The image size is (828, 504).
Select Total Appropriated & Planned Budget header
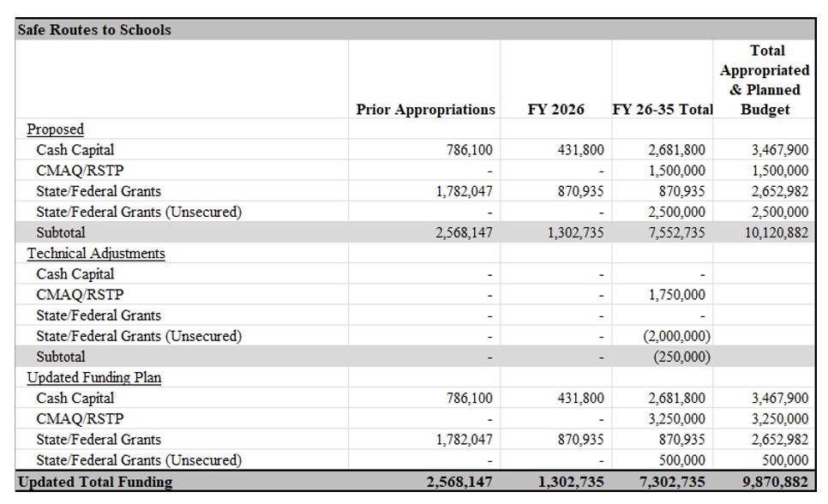765,80
